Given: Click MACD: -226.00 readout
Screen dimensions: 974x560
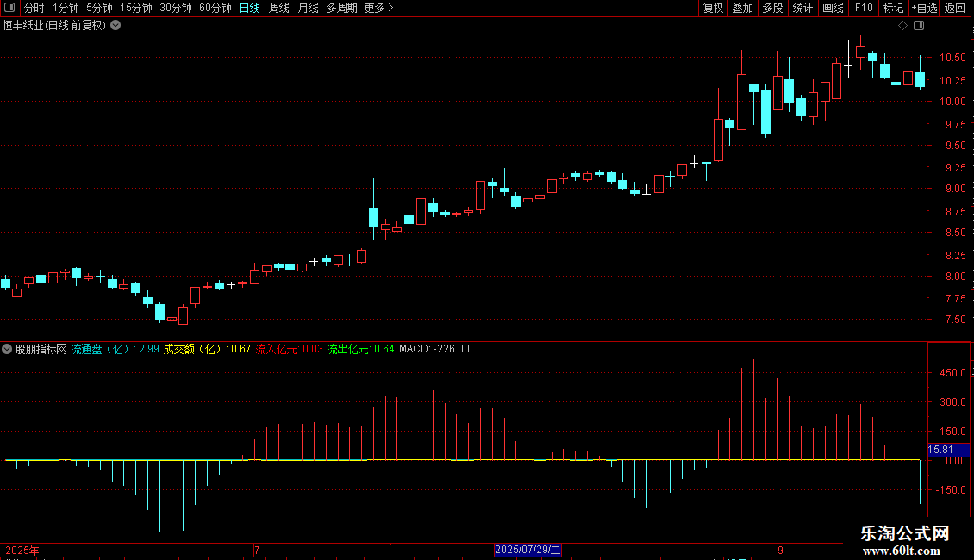Looking at the screenshot, I should [434, 349].
